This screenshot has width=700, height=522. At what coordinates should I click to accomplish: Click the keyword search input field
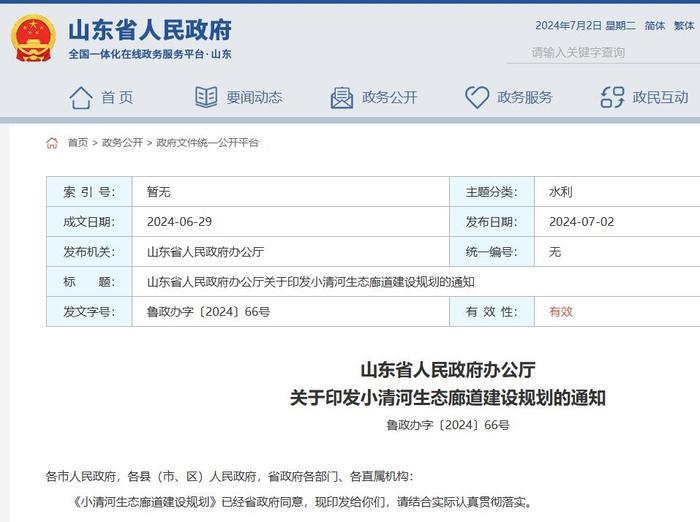[x=603, y=53]
